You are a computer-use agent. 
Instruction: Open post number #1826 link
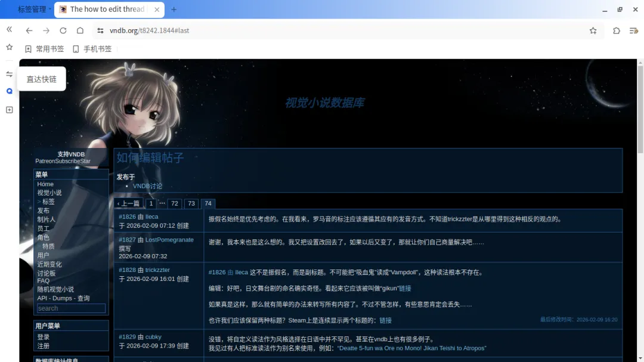(127, 216)
